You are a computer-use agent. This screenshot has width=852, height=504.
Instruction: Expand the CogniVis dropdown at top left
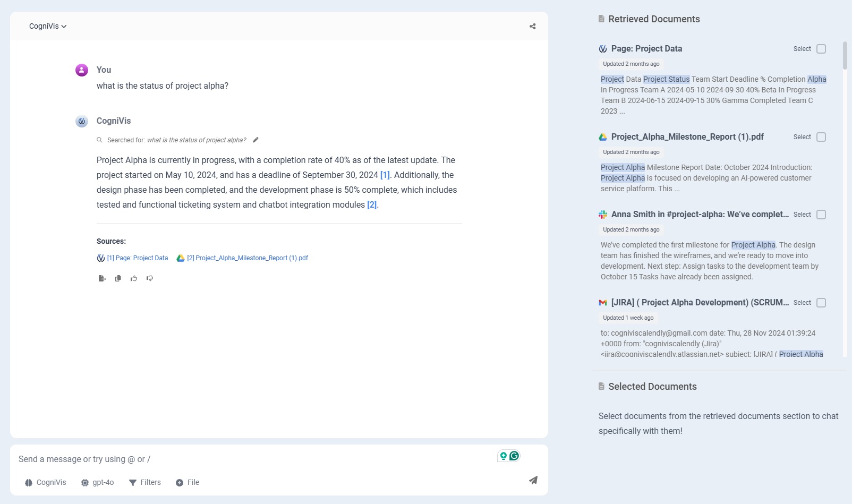[x=48, y=27]
